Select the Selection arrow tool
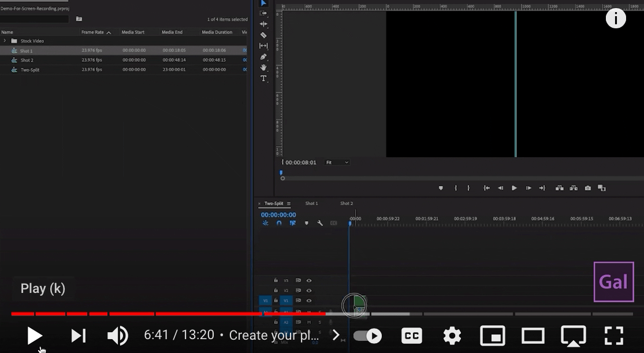This screenshot has width=644, height=353. (x=264, y=3)
